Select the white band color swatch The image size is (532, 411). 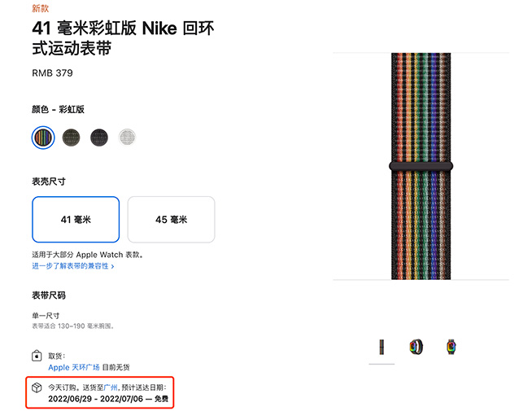coord(127,137)
